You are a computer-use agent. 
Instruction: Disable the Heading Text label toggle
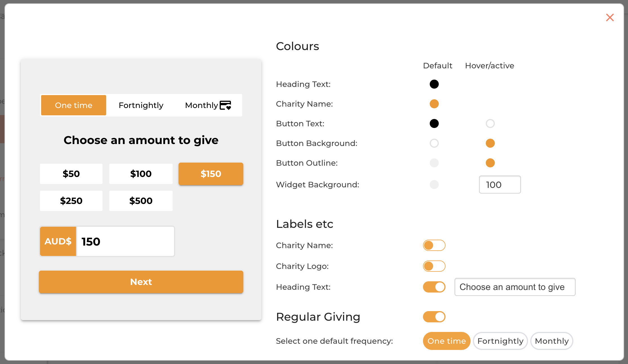(x=434, y=287)
